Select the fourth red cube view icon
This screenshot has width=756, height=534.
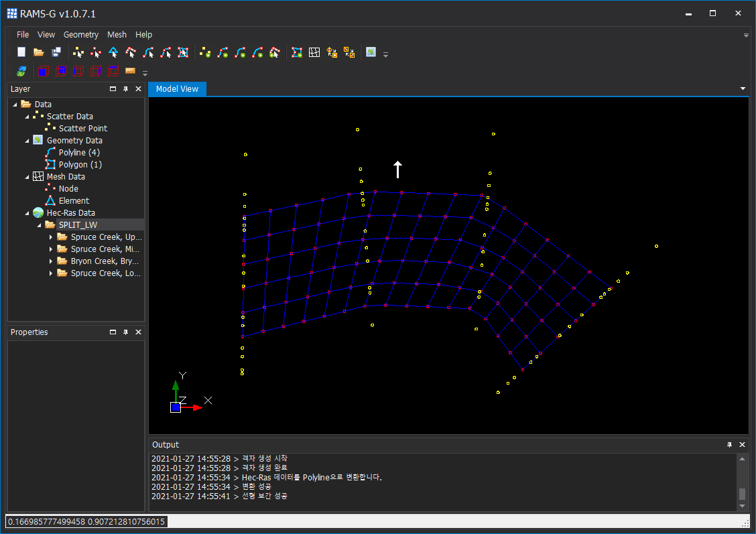[x=95, y=71]
